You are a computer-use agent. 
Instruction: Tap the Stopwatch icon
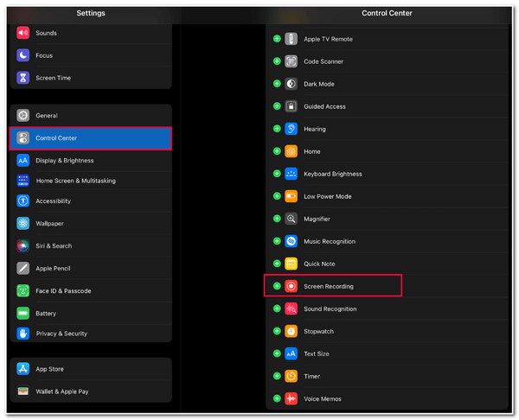click(x=291, y=331)
